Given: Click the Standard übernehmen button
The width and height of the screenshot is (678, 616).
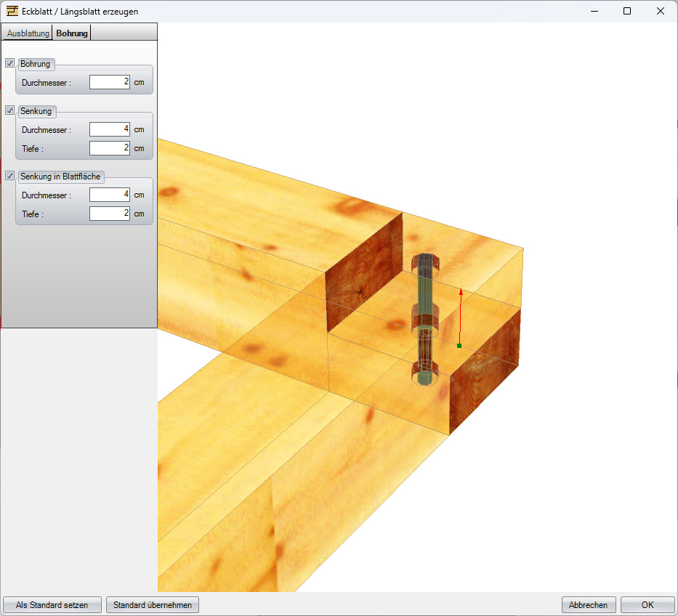Looking at the screenshot, I should point(153,604).
